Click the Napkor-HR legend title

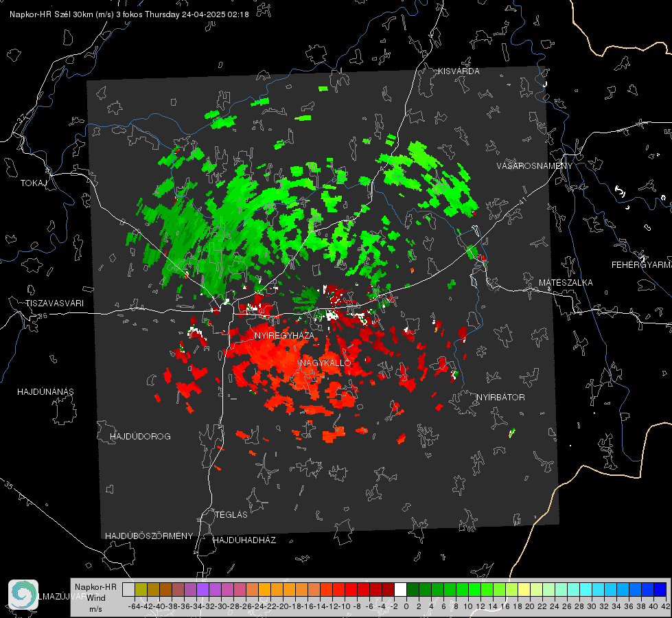pyautogui.click(x=95, y=587)
